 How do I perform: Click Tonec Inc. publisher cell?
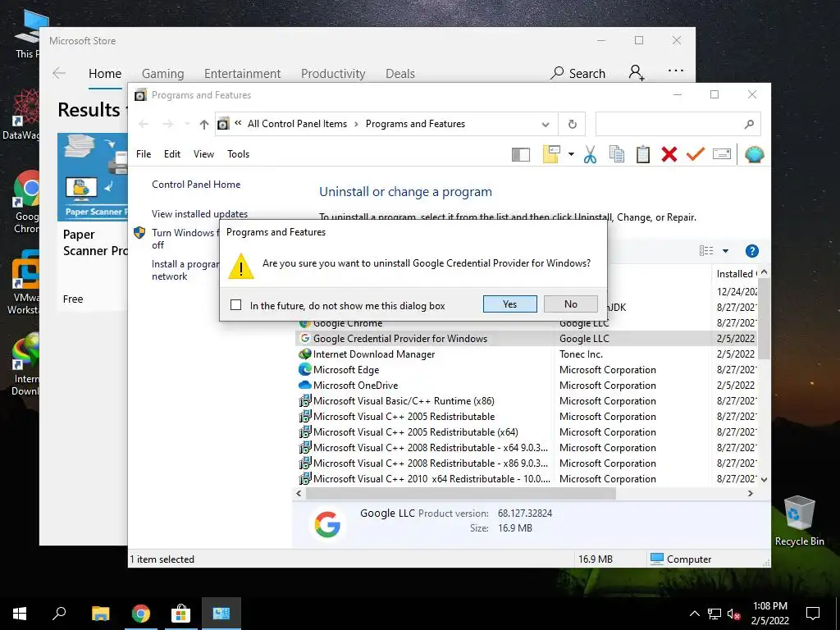pyautogui.click(x=582, y=354)
